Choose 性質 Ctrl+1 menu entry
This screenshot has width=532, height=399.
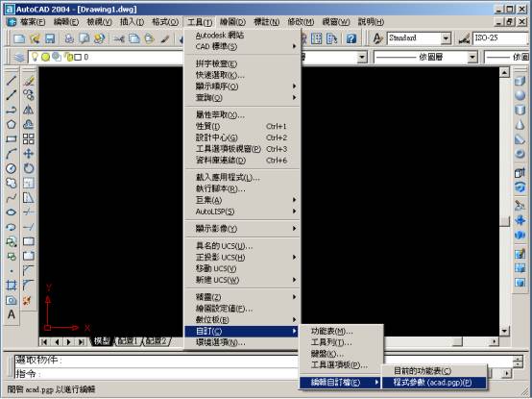tap(242, 126)
